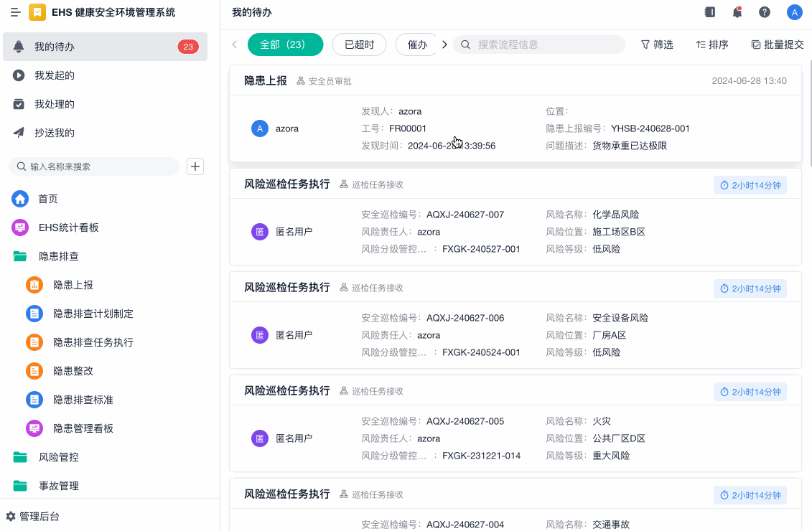Click the value FXGK-231221-014
The width and height of the screenshot is (812, 531).
coord(481,456)
